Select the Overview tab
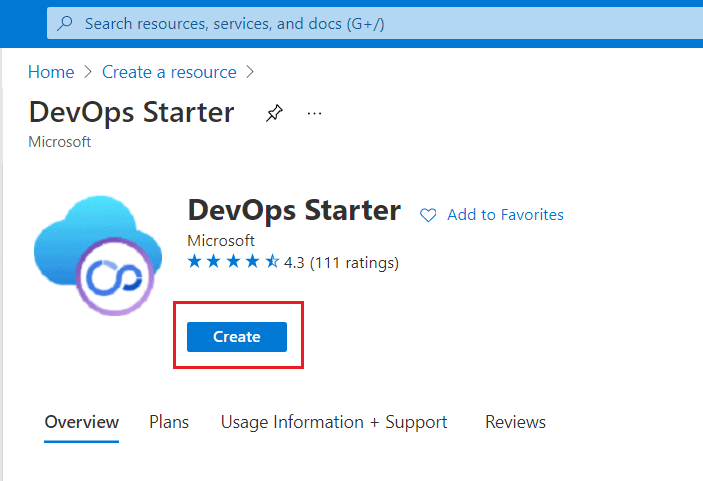Screen dimensions: 703x481 click(x=82, y=422)
